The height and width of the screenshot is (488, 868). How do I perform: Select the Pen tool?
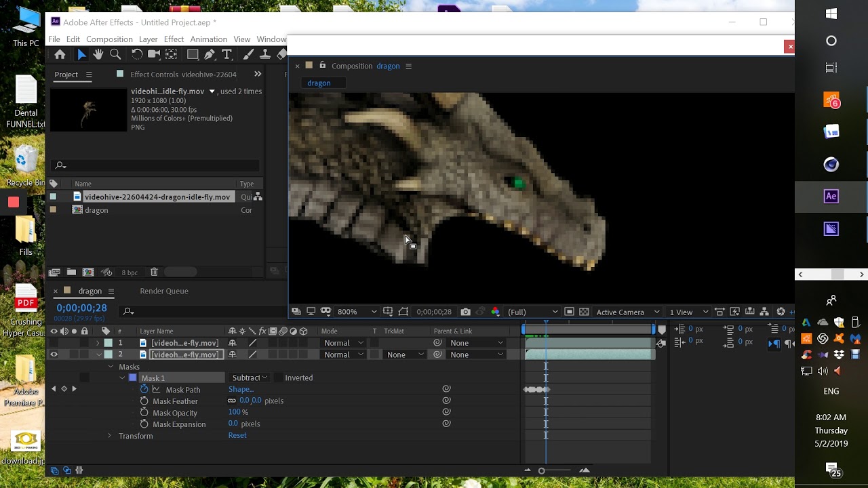click(x=210, y=55)
